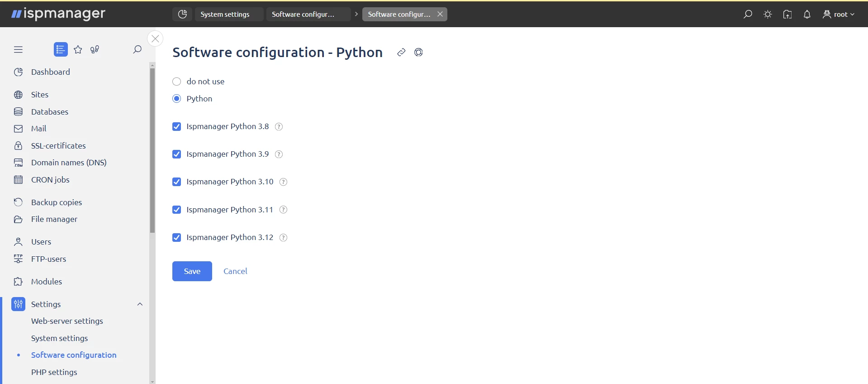Uncheck Ispmanager Python 3.10
Viewport: 868px width, 384px height.
pos(176,182)
